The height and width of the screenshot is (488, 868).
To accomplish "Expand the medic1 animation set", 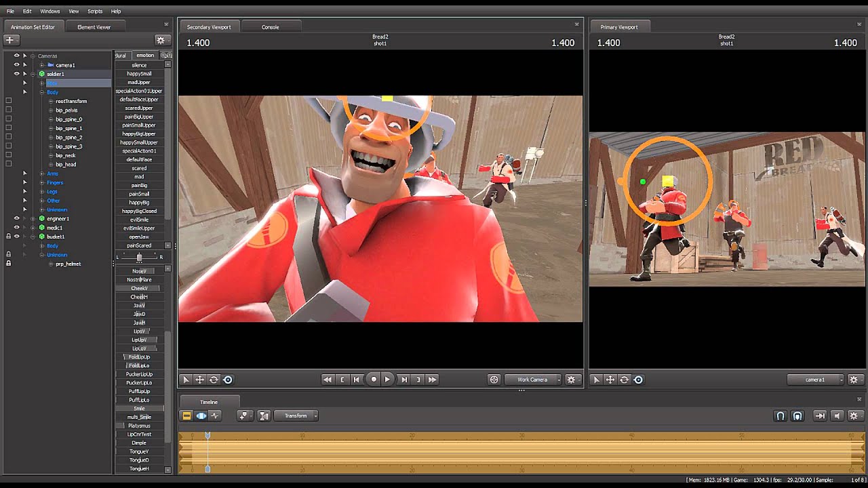I will (33, 228).
